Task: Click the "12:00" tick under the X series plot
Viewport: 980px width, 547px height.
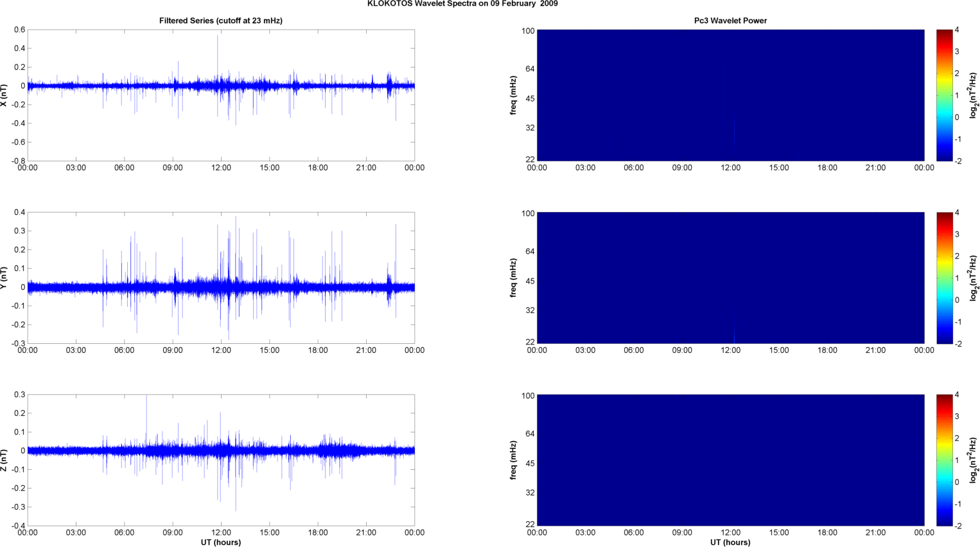Action: tap(221, 168)
